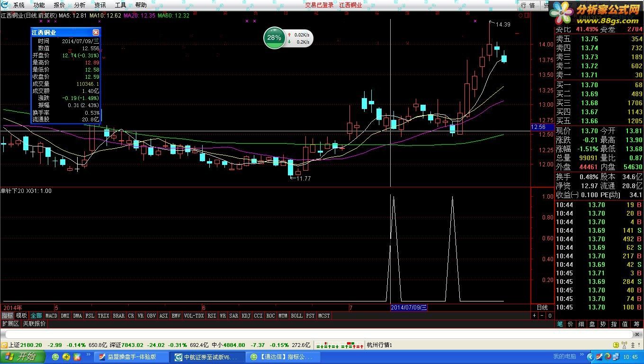This screenshot has width=644, height=364.
Task: Open the 功能 menu
Action: tap(39, 5)
